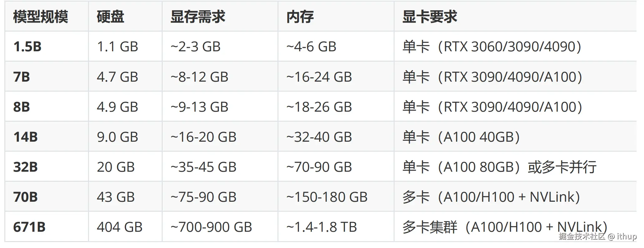This screenshot has height=248, width=644.
Task: Click the ~150-180 GB memory cell
Action: [327, 197]
